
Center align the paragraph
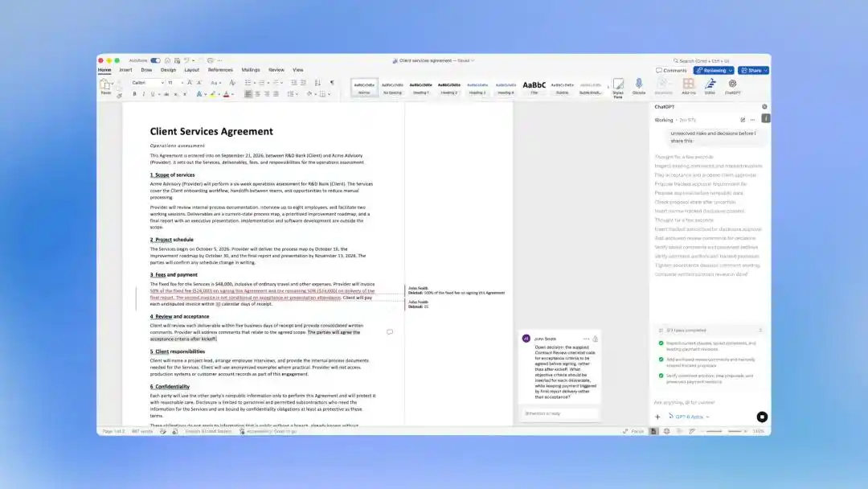257,94
